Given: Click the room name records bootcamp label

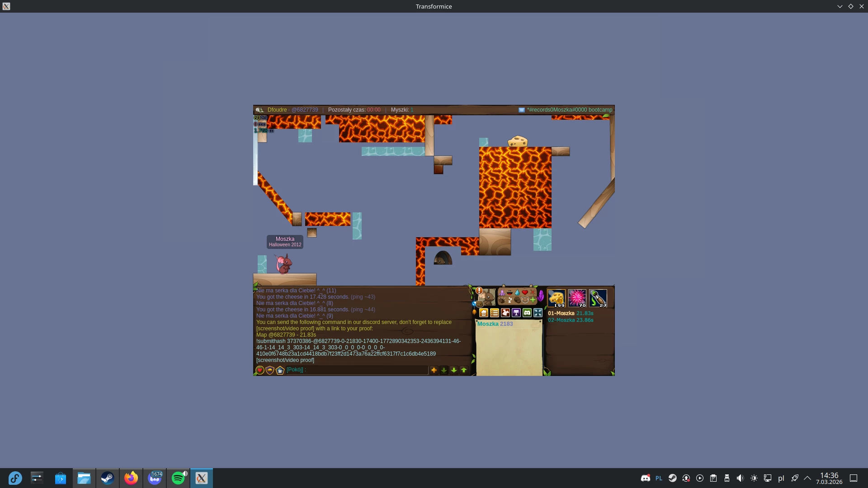Looking at the screenshot, I should click(570, 110).
